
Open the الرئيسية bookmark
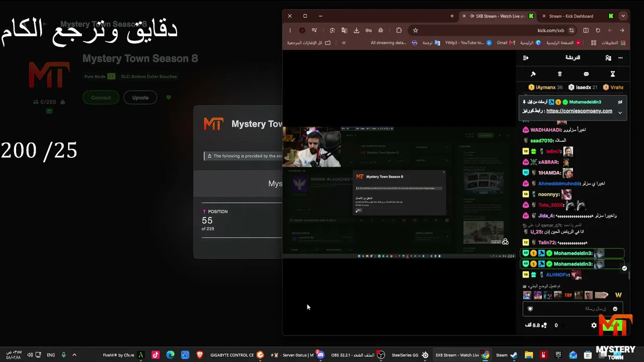(x=530, y=43)
